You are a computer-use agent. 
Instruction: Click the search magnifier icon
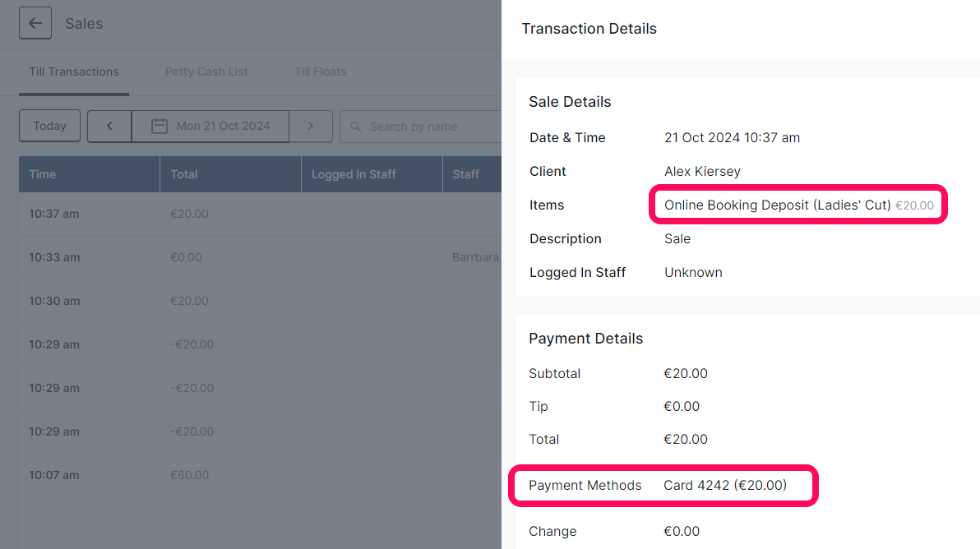click(356, 127)
